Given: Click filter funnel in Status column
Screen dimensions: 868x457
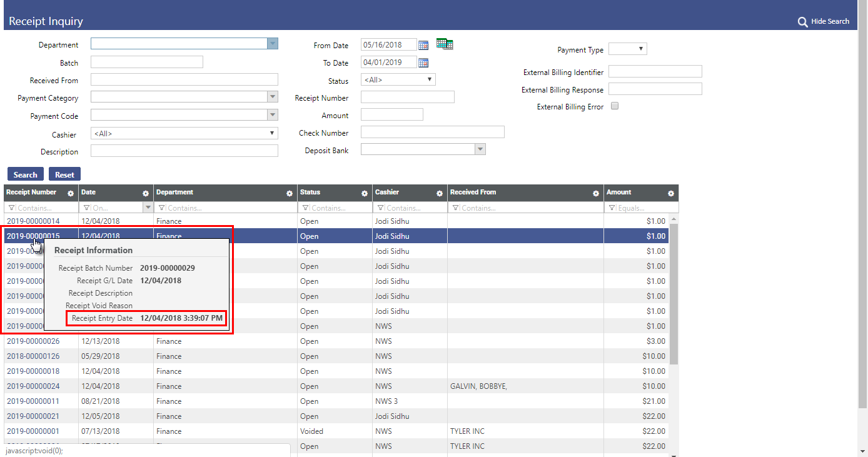Looking at the screenshot, I should 305,208.
